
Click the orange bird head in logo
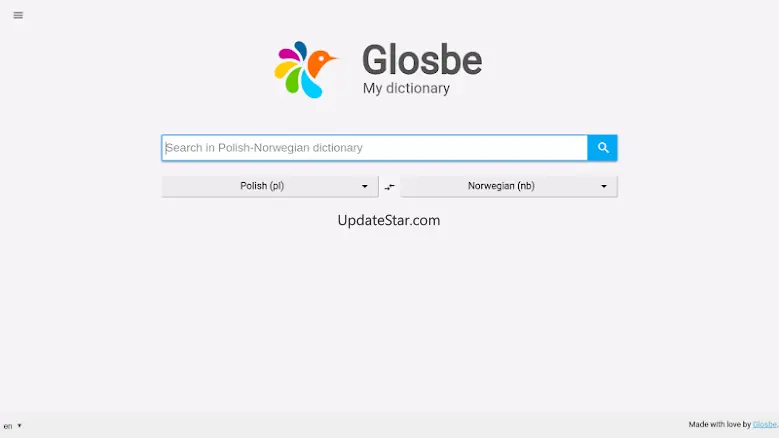pos(320,62)
